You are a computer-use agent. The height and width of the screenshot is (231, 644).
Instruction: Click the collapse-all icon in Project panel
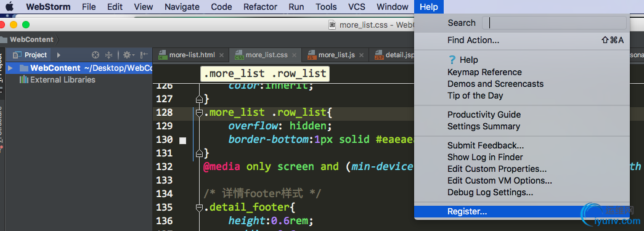(109, 55)
